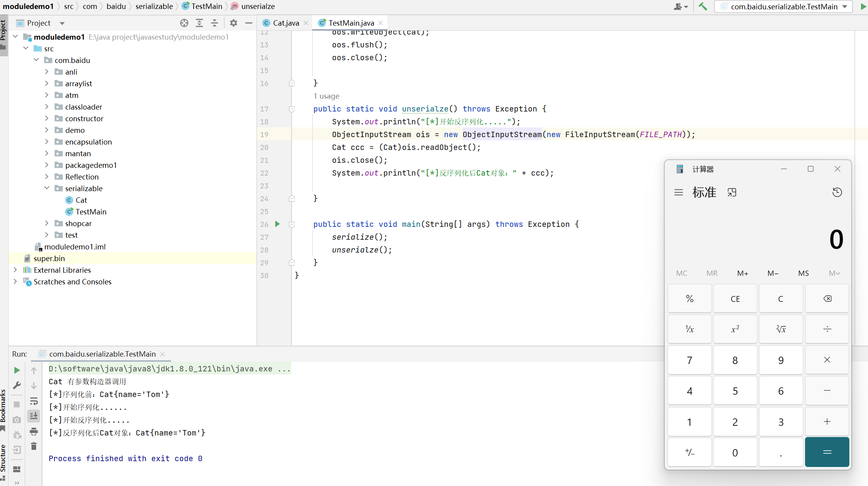Click memory store MS button
The image size is (868, 486).
tap(803, 273)
